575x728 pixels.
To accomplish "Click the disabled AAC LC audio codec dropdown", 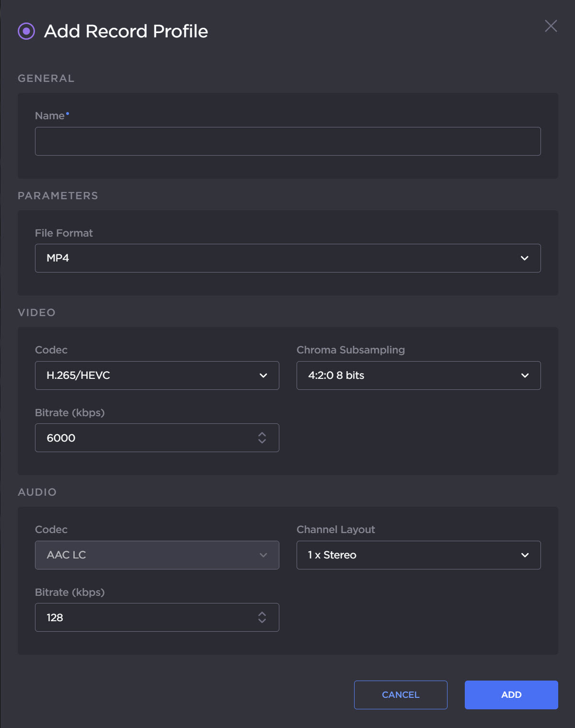I will pyautogui.click(x=157, y=555).
